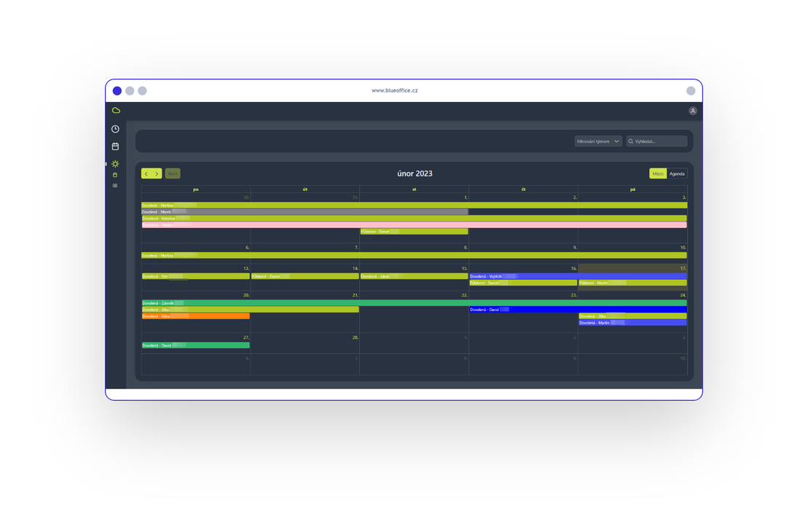Open the pink Dovolená Natálie event
Viewport: 808px width, 532px height.
coord(414,225)
